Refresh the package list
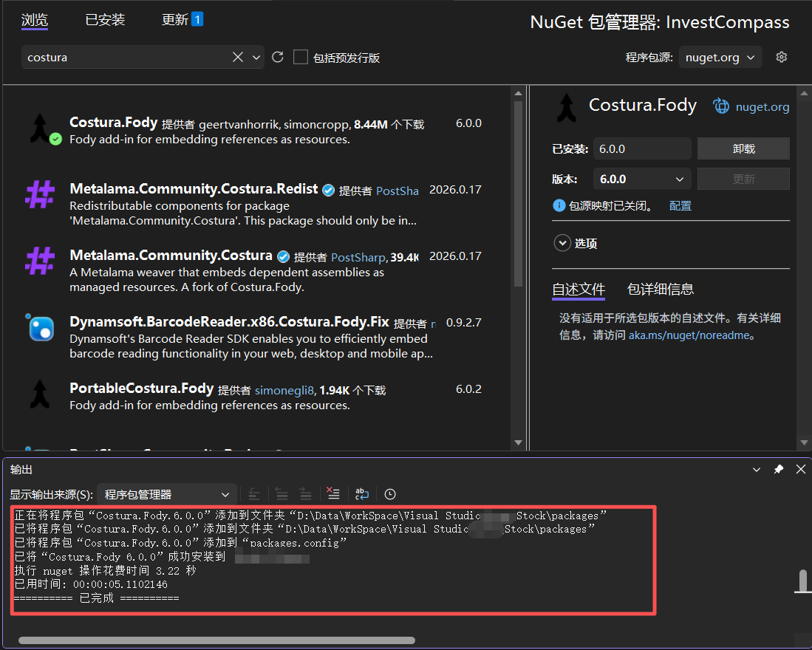 tap(278, 57)
